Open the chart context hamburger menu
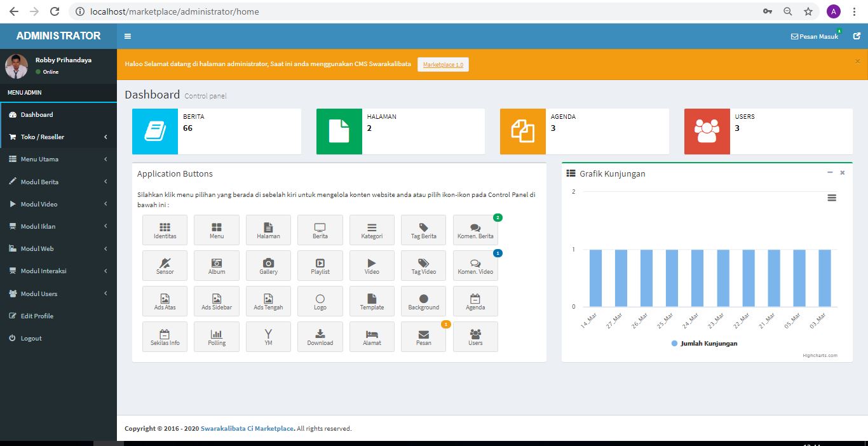 (x=832, y=198)
